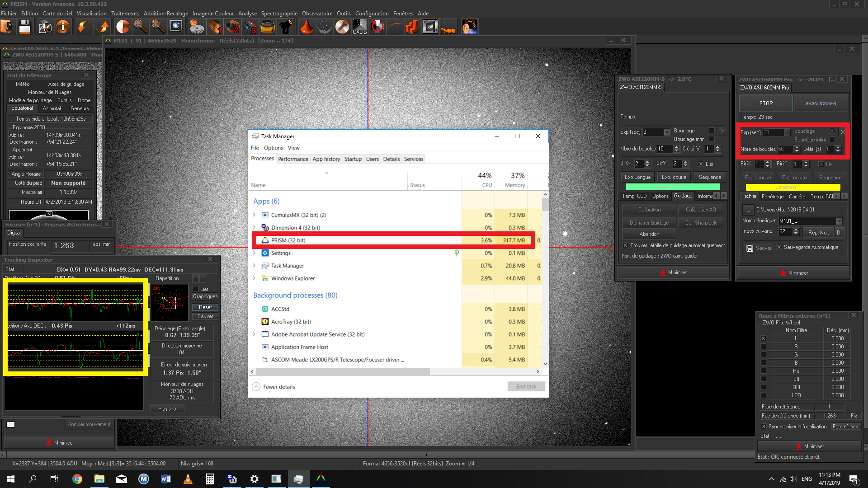Click the CALIB calibration icon
This screenshot has width=868, height=488.
tap(360, 27)
